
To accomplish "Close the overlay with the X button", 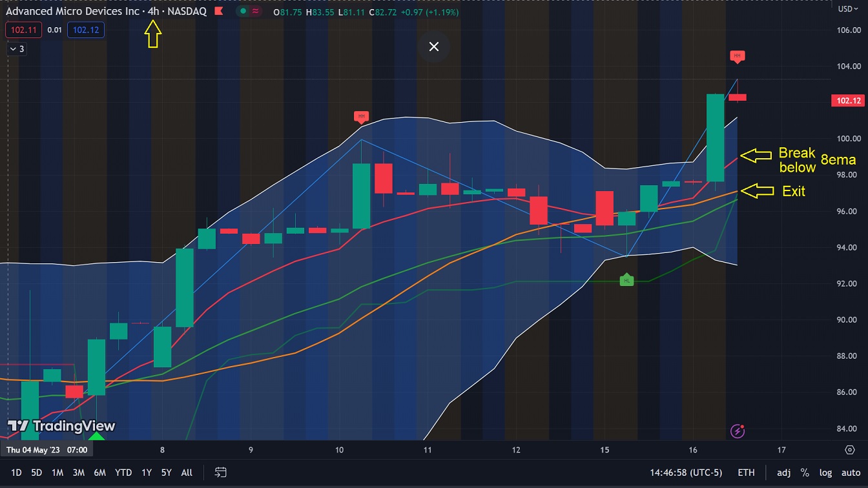I will point(434,46).
